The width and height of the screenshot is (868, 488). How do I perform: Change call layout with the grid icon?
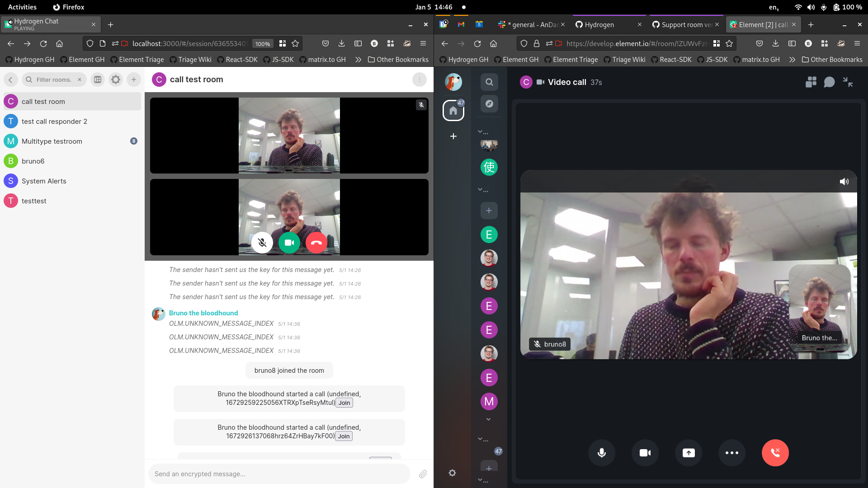click(x=811, y=82)
